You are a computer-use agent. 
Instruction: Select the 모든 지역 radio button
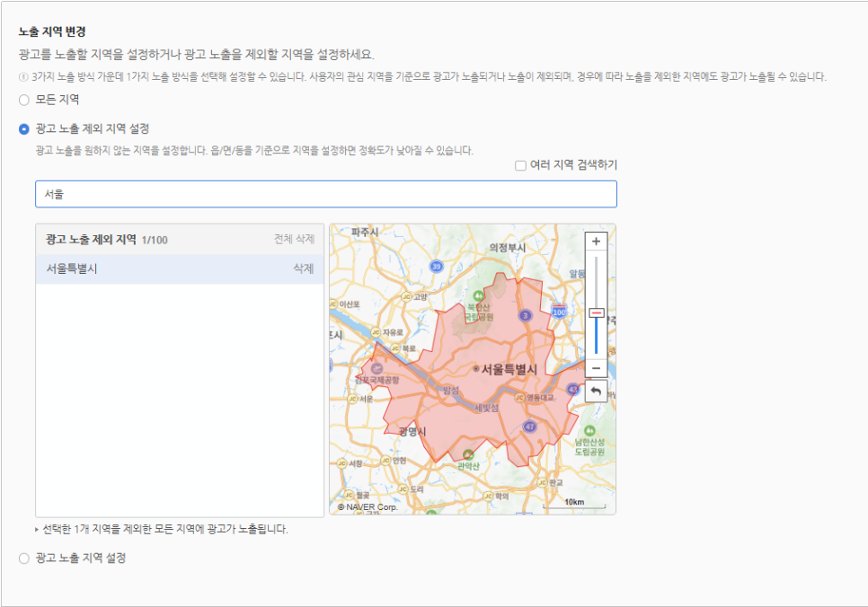tap(24, 101)
